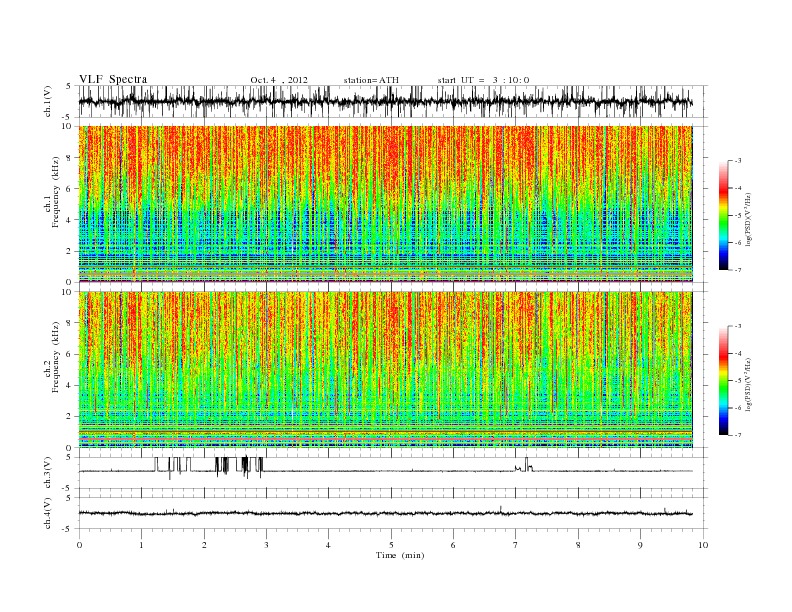Click the x-axis tick label '0'
This screenshot has height=612, width=792.
click(x=79, y=545)
